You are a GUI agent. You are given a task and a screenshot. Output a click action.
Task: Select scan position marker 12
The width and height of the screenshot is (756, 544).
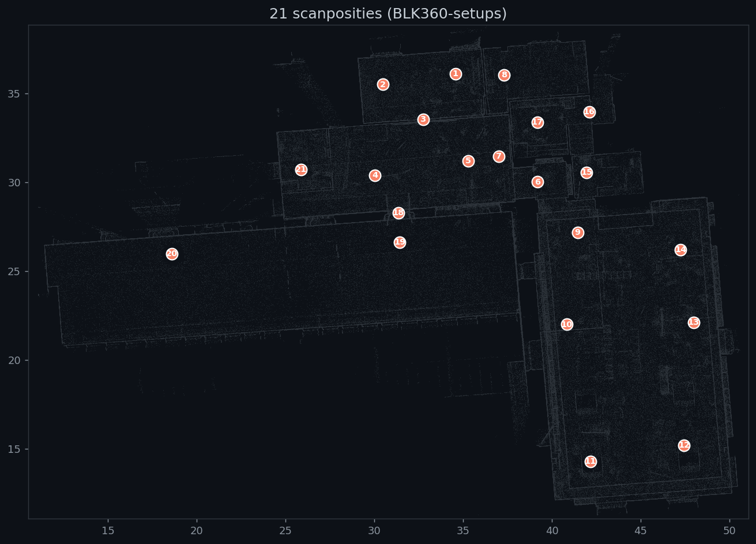[x=684, y=445]
